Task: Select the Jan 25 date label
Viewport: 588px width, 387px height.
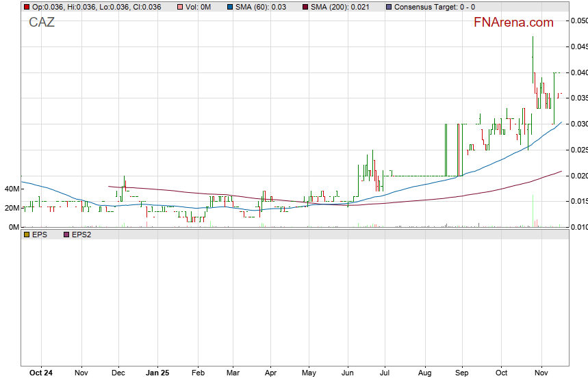Action: point(158,374)
